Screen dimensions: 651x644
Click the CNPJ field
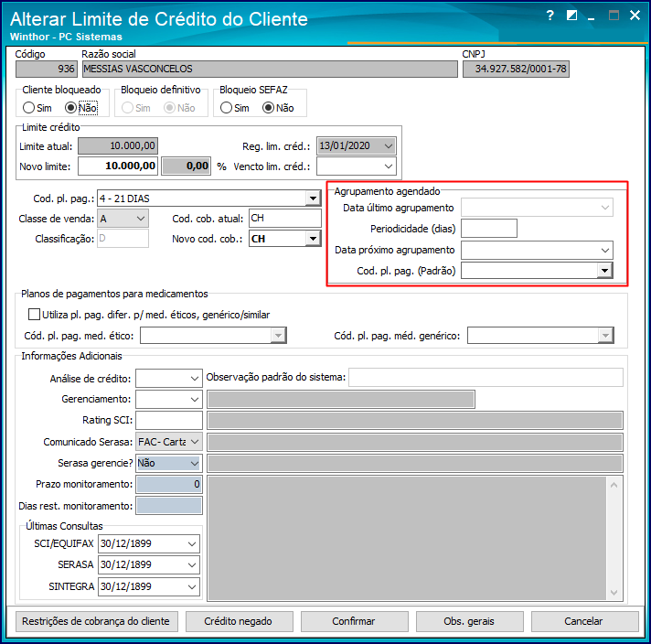tap(516, 69)
